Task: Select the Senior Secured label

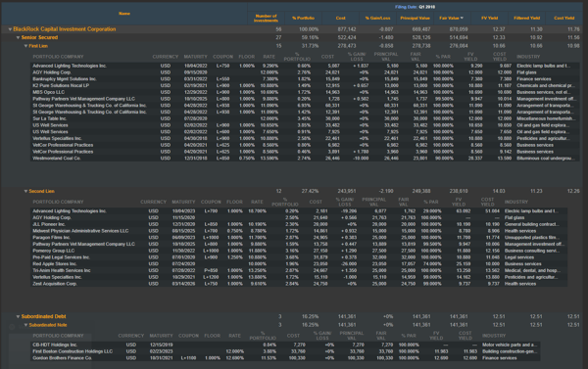Action: (x=39, y=37)
